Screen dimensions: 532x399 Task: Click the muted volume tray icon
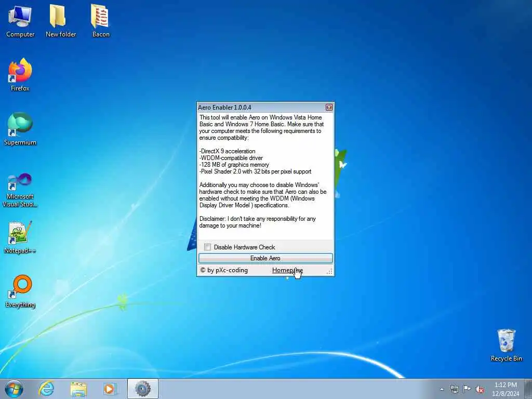pyautogui.click(x=480, y=390)
